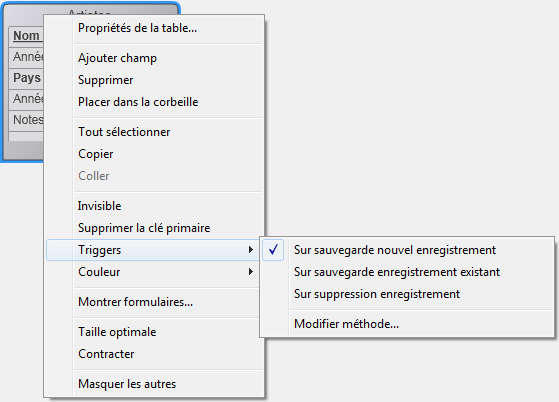
Task: Expand the Triggers submenu arrow
Action: pyautogui.click(x=251, y=250)
